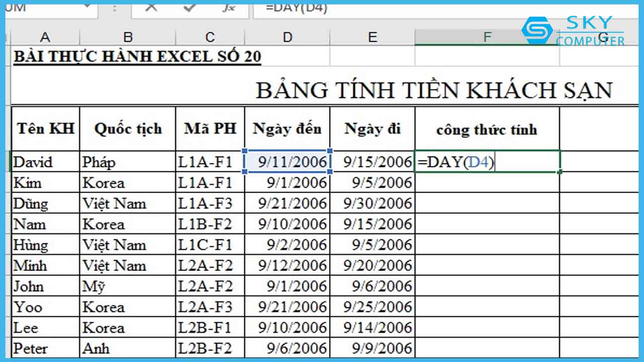Click title cell 'BÀI THỰC HÀNH EXCEL SỐ 20'
The image size is (644, 362).
(137, 56)
